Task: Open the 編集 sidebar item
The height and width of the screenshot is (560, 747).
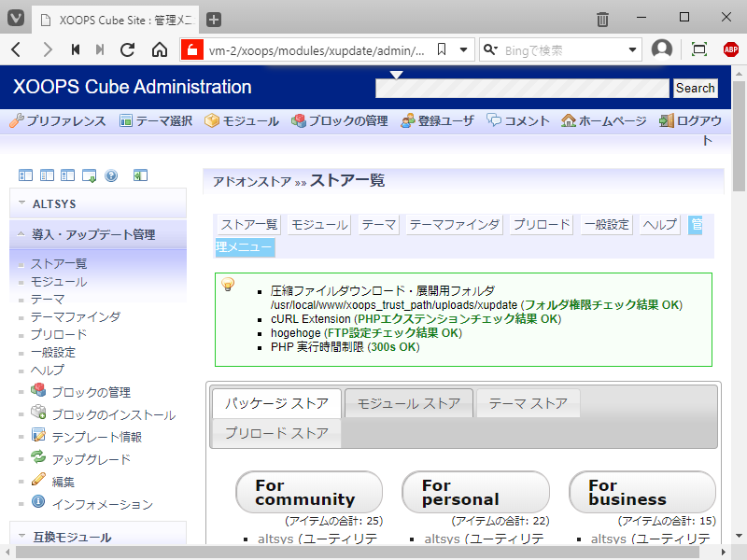Action: [x=63, y=482]
